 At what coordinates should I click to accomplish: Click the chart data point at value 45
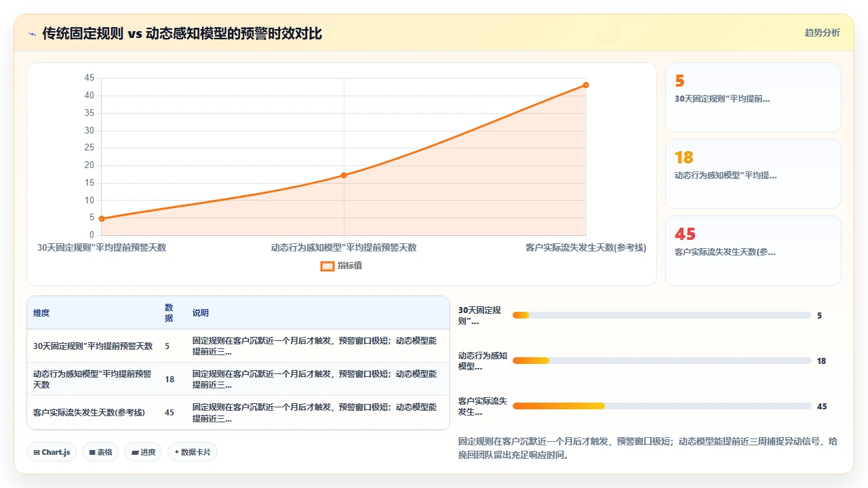click(586, 85)
